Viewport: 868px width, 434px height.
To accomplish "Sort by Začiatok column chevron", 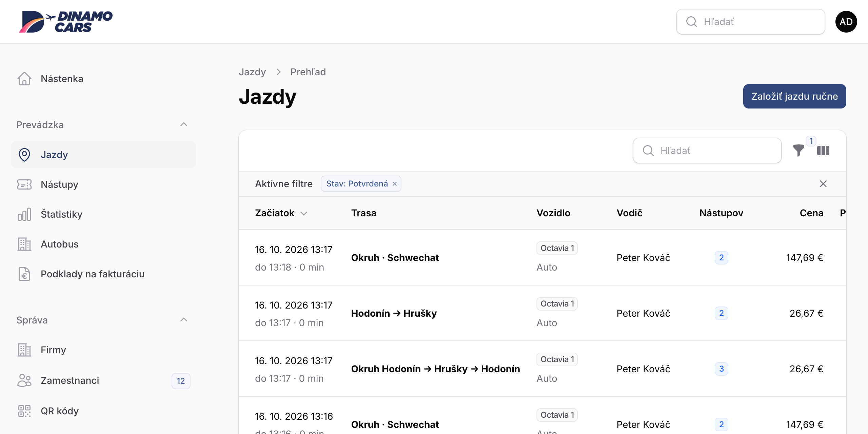I will [x=304, y=213].
